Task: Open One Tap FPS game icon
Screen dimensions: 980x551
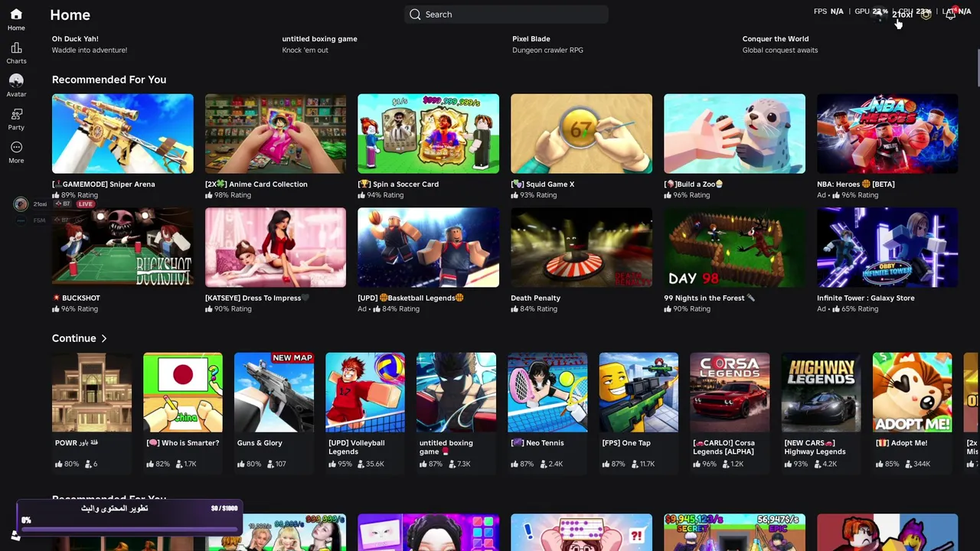Action: [639, 393]
